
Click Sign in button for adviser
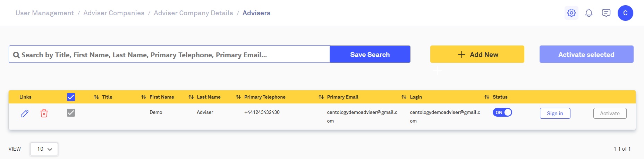(x=555, y=114)
